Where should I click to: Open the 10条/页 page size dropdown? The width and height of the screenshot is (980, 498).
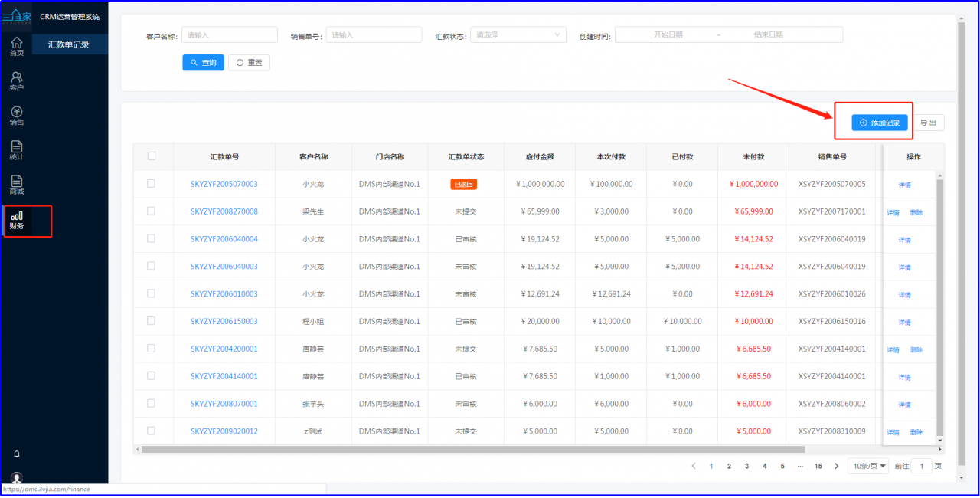pyautogui.click(x=868, y=466)
